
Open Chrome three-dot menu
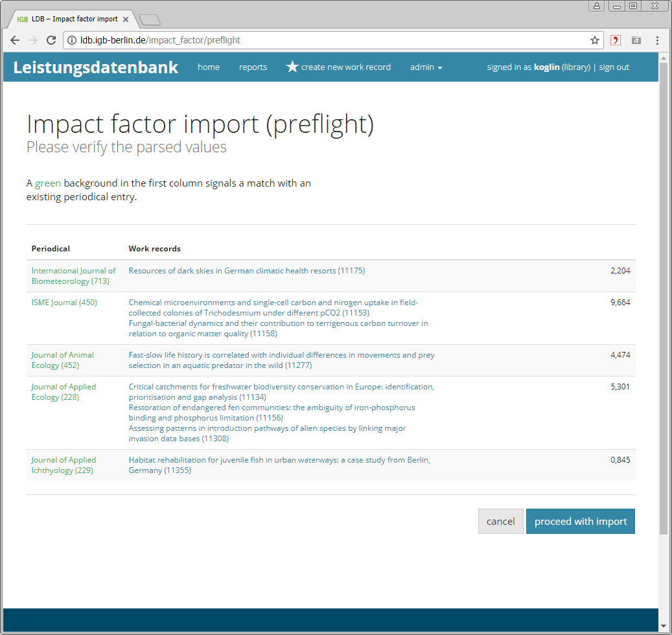coord(657,40)
